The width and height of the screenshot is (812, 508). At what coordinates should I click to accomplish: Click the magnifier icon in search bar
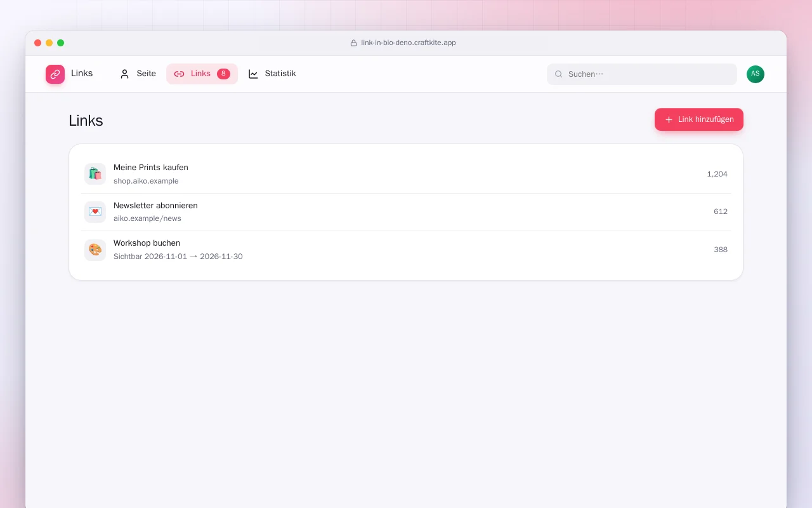point(559,74)
